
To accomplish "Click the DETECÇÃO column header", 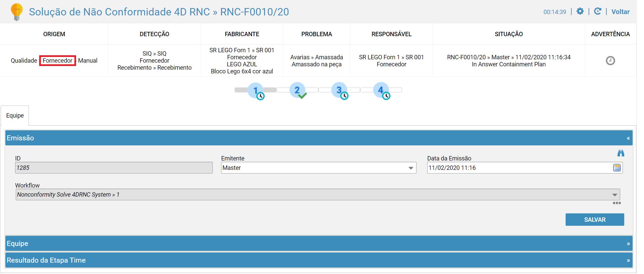I will [x=154, y=34].
